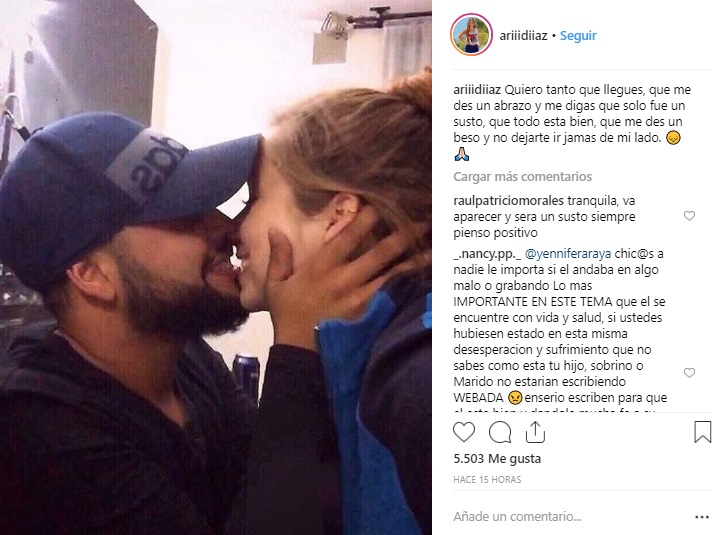Open the comment bubble icon
Screen dimensions: 713x535
(x=500, y=432)
